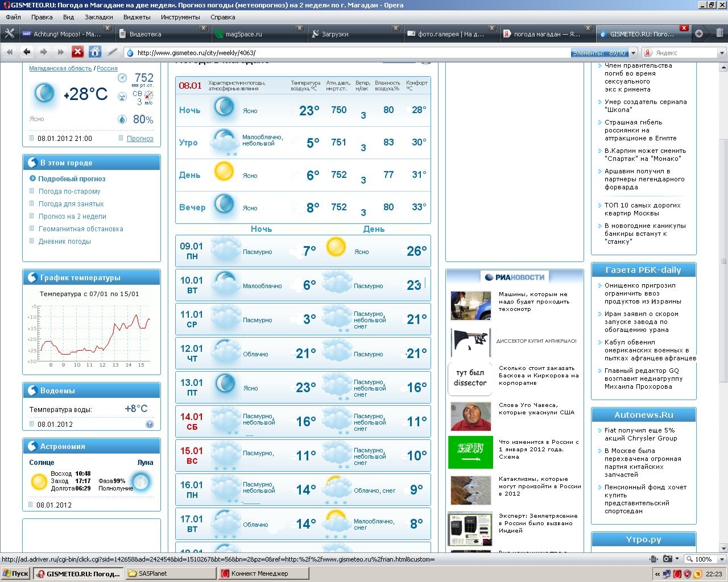Click the browser Back arrow button
This screenshot has width=728, height=582.
(x=27, y=52)
